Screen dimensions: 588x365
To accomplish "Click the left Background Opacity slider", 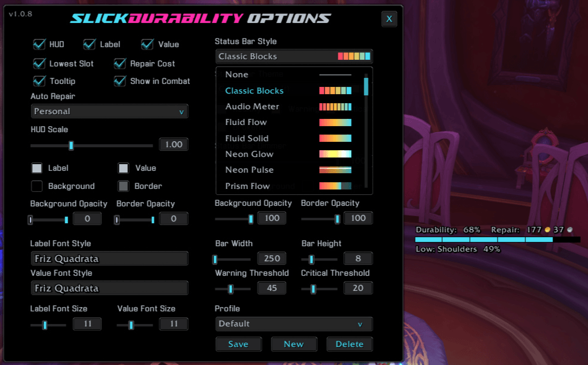I will [48, 220].
